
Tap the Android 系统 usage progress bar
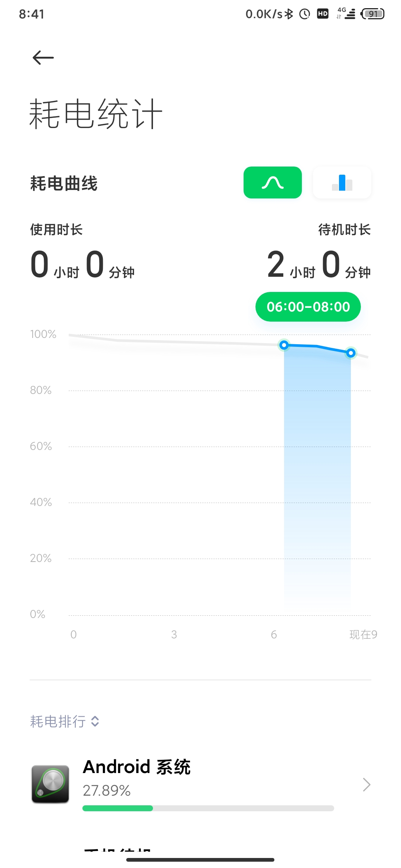[208, 808]
